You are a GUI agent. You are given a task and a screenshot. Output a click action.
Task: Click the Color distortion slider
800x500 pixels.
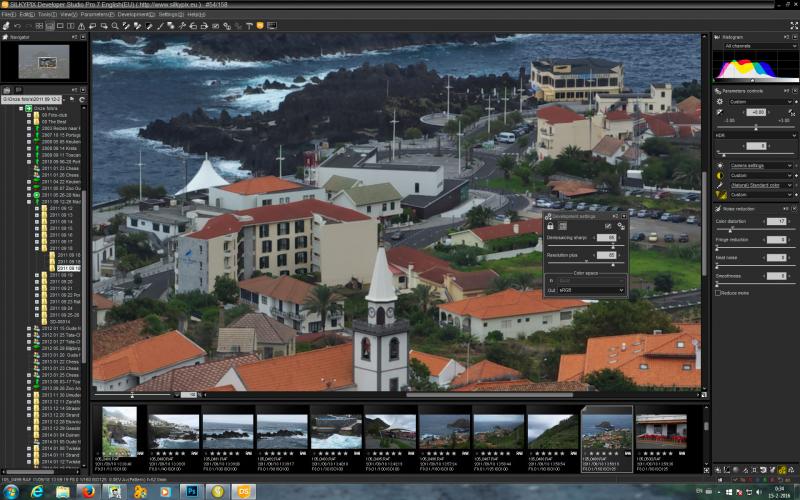[756, 230]
